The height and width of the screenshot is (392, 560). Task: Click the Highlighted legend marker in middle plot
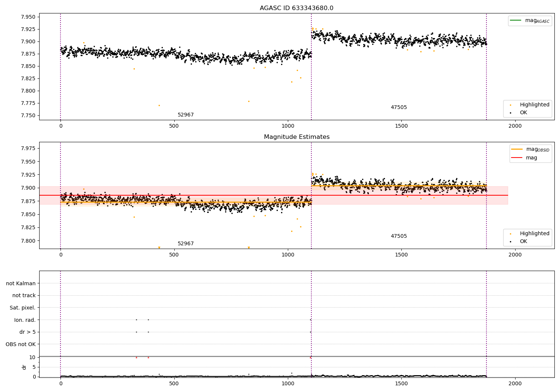click(511, 234)
